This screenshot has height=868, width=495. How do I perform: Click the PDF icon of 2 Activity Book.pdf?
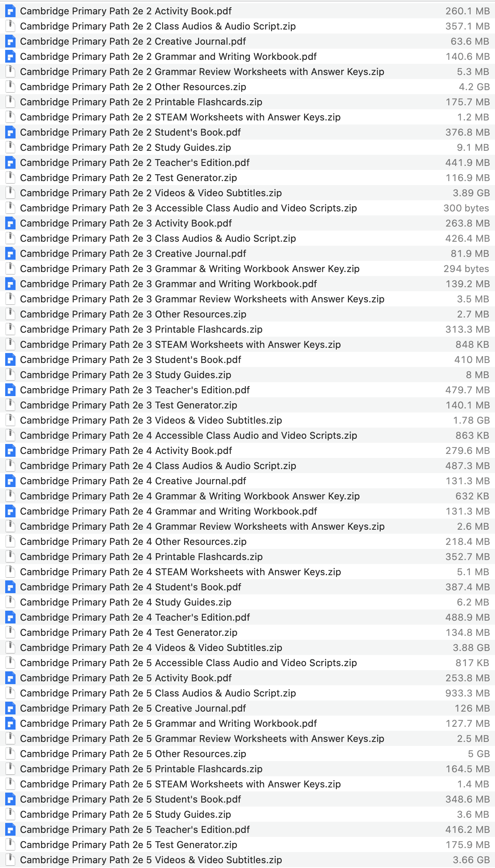tap(10, 11)
